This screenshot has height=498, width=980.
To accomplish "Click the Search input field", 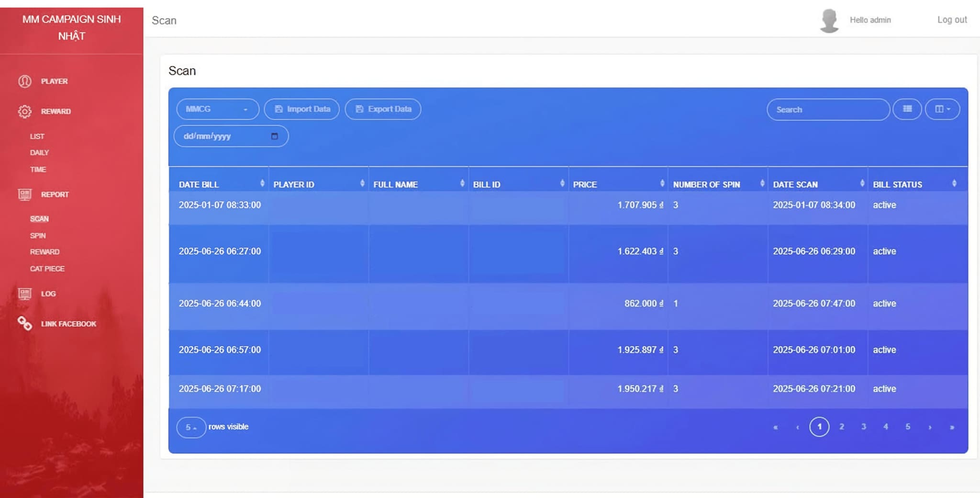I will pyautogui.click(x=828, y=110).
